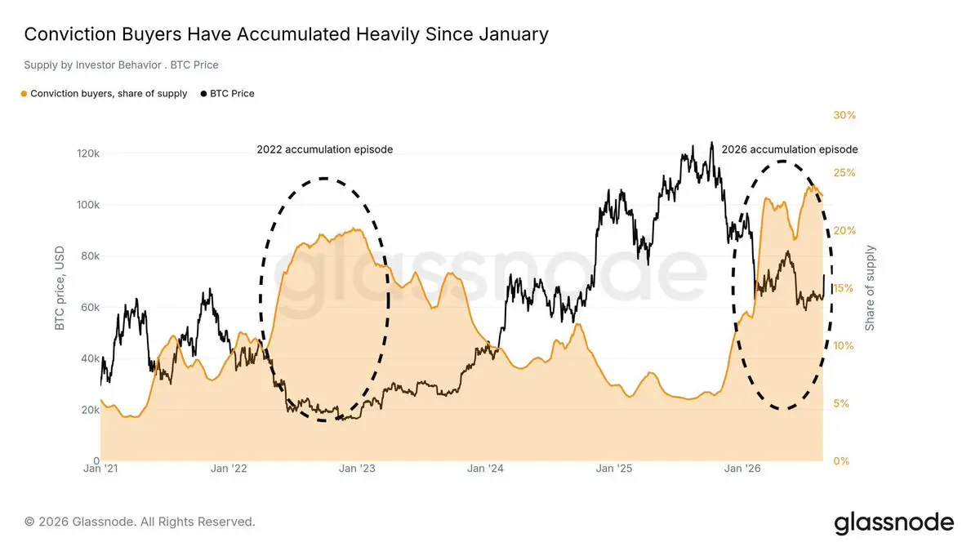Image resolution: width=980 pixels, height=551 pixels.
Task: Select the chart title about Conviction Buyers
Action: tap(286, 34)
